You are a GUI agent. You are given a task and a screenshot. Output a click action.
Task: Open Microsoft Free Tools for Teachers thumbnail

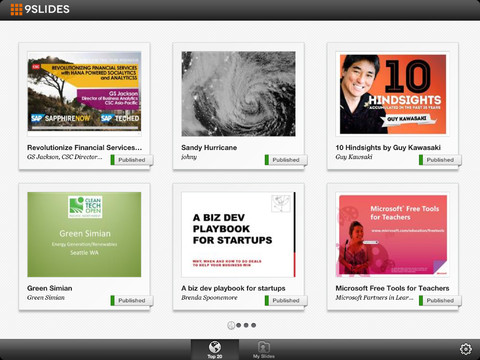tap(393, 235)
